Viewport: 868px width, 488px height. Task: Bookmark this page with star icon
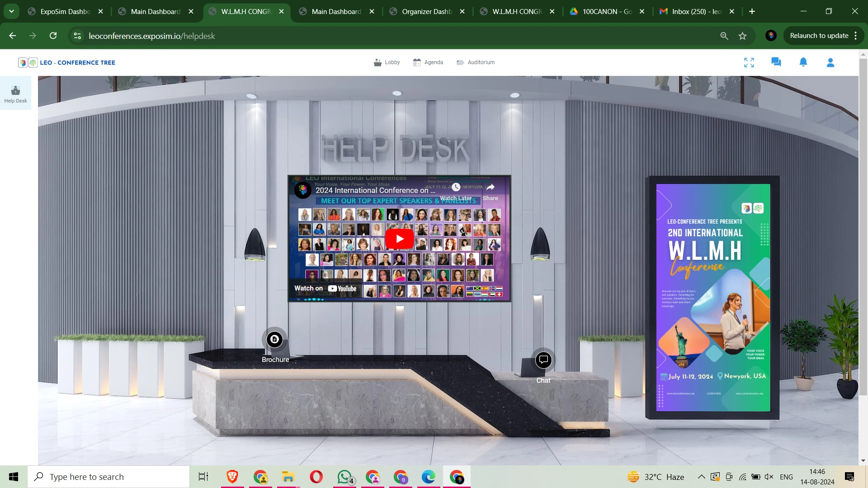pos(742,36)
